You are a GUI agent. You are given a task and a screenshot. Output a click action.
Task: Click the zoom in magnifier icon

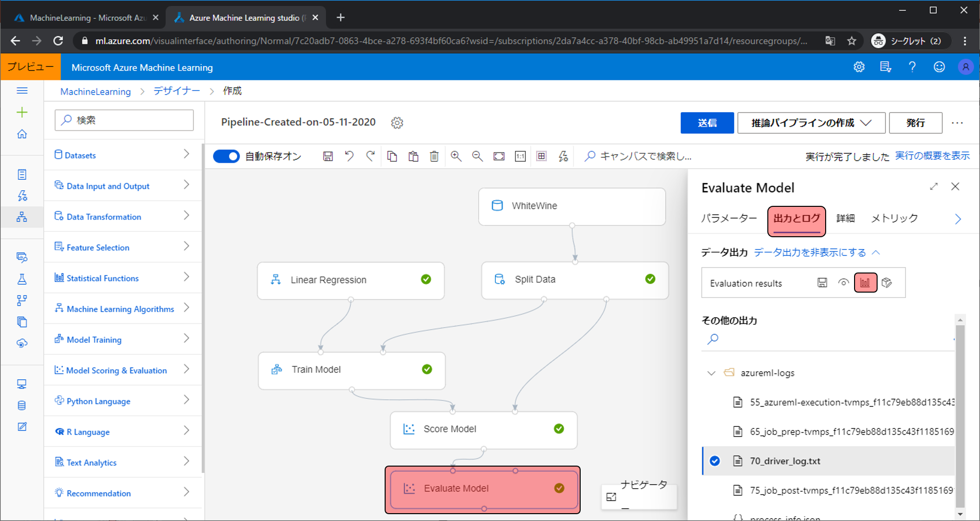456,156
